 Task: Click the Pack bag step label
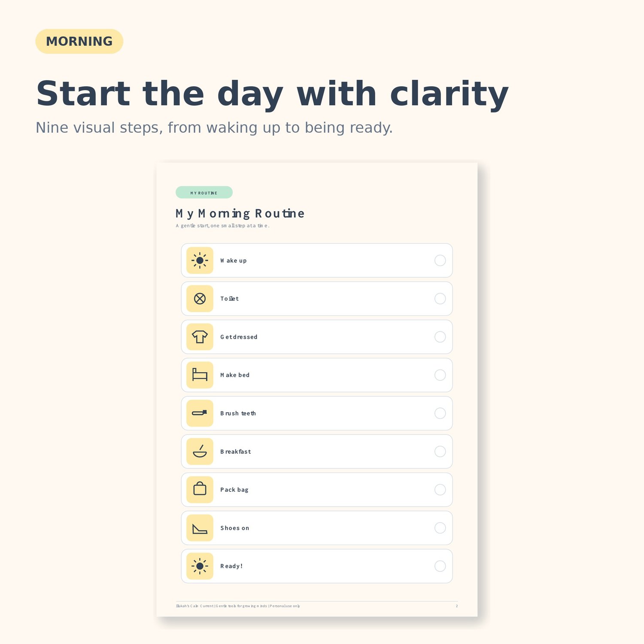[234, 489]
